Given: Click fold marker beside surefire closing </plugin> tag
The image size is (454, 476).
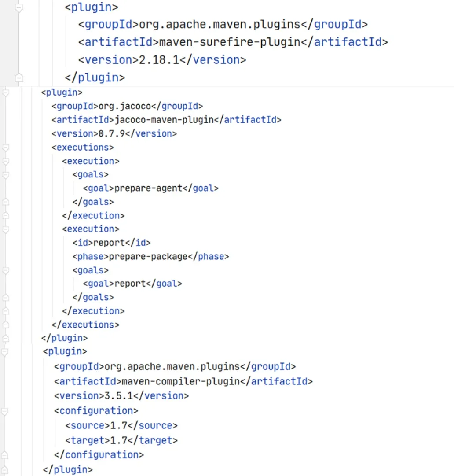Looking at the screenshot, I should (19, 77).
